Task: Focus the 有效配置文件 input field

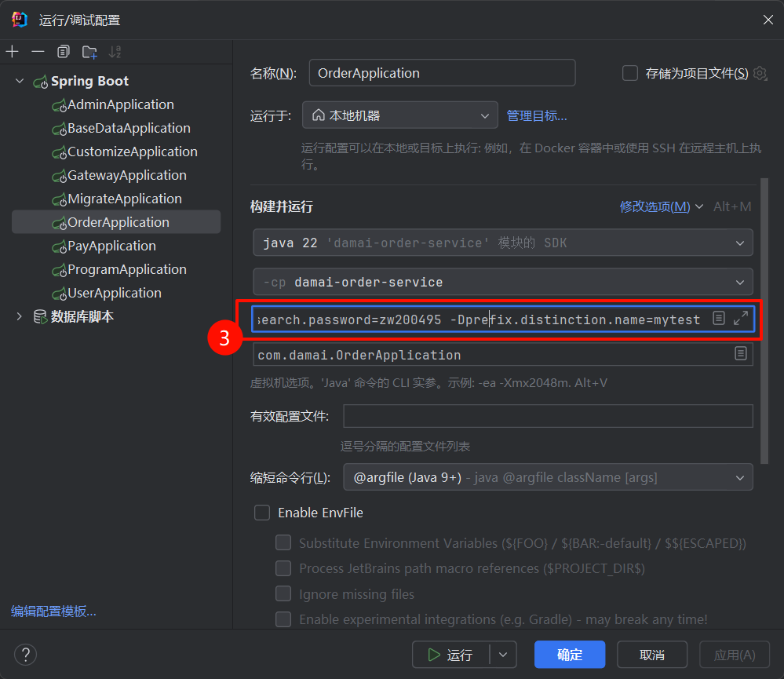Action: coord(548,416)
